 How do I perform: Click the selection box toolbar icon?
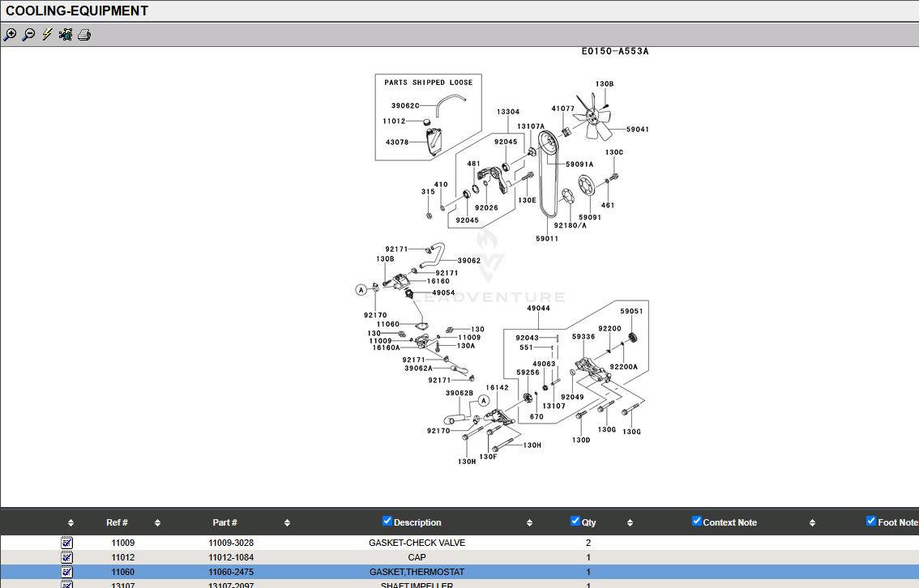(x=66, y=35)
